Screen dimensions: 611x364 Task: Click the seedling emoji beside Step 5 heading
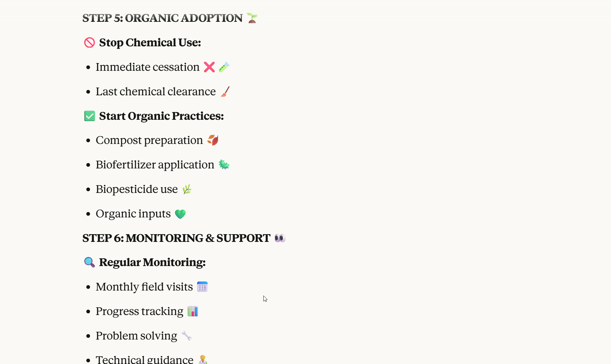(x=252, y=18)
